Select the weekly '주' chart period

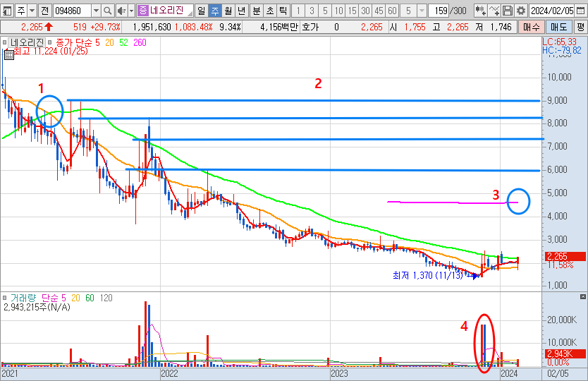(214, 11)
